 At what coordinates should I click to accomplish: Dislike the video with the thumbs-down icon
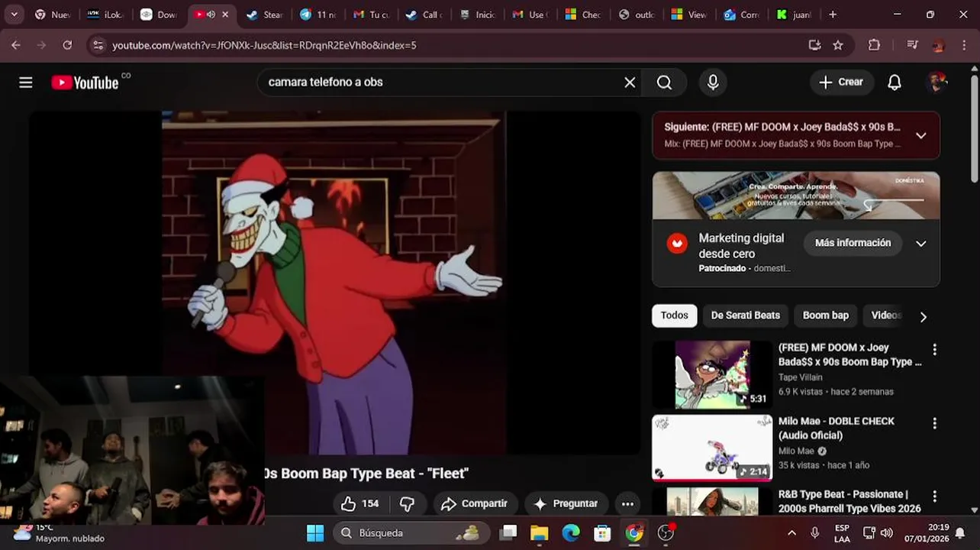coord(408,503)
